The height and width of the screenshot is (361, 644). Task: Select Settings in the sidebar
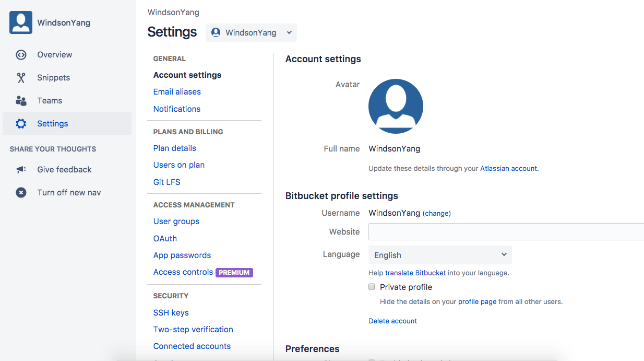(x=67, y=124)
